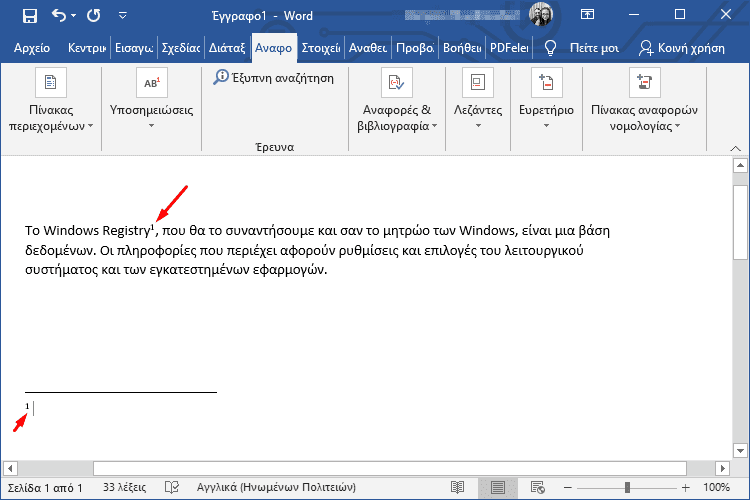Undo the last action

tap(59, 16)
